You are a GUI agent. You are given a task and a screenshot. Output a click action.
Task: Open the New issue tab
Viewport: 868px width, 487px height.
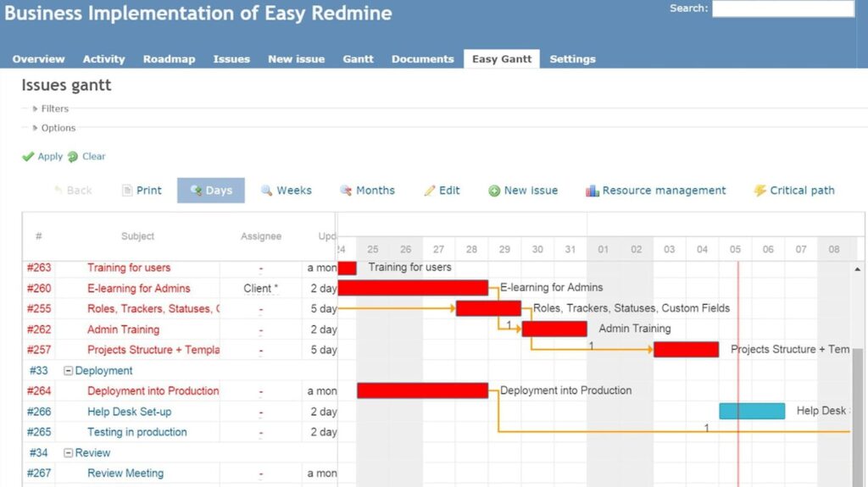296,59
